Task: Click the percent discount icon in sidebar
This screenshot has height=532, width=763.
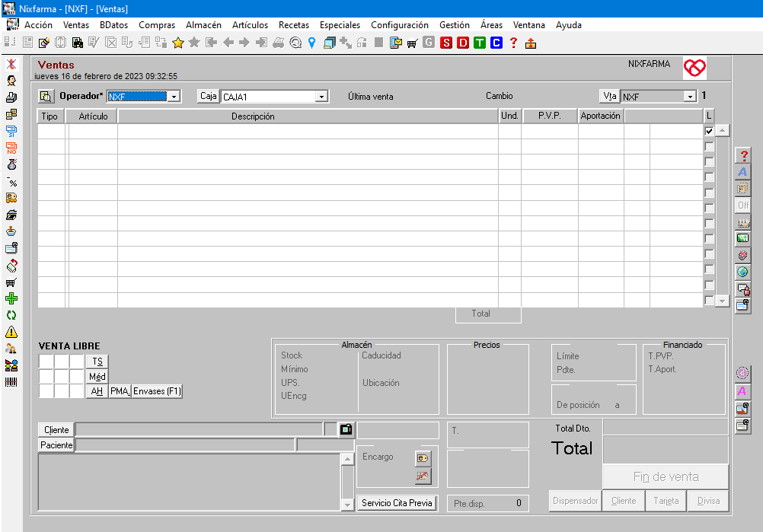Action: pos(11,183)
